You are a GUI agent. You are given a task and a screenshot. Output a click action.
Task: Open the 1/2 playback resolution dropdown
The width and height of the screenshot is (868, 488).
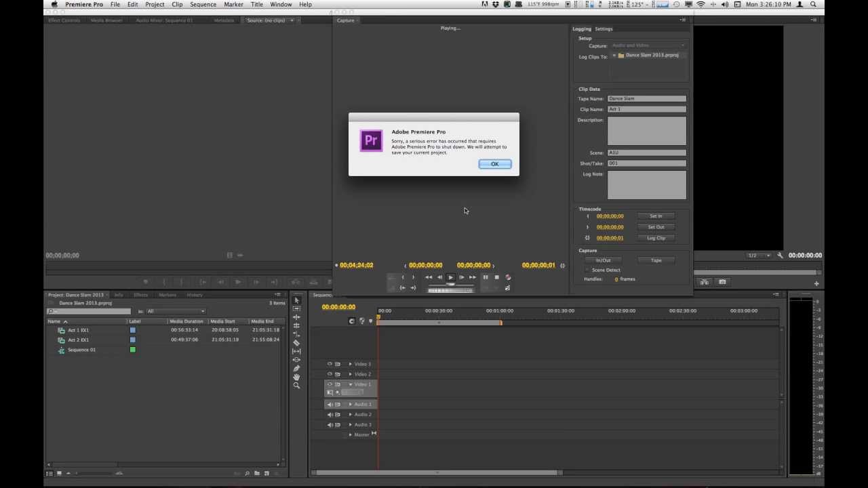pos(759,256)
